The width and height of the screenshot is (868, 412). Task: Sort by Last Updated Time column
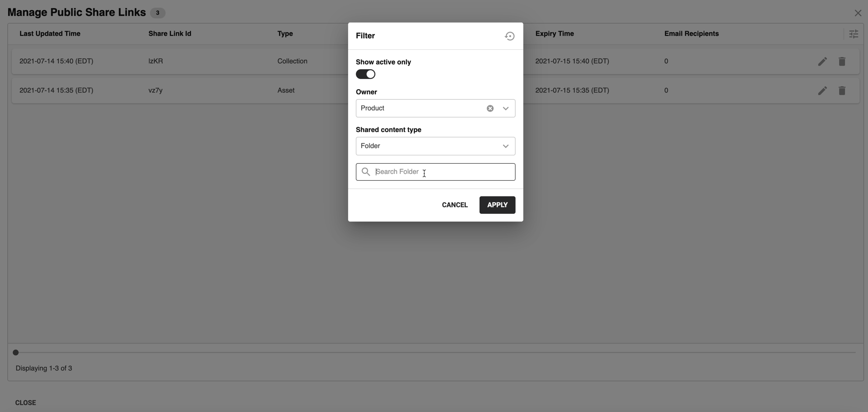point(50,34)
